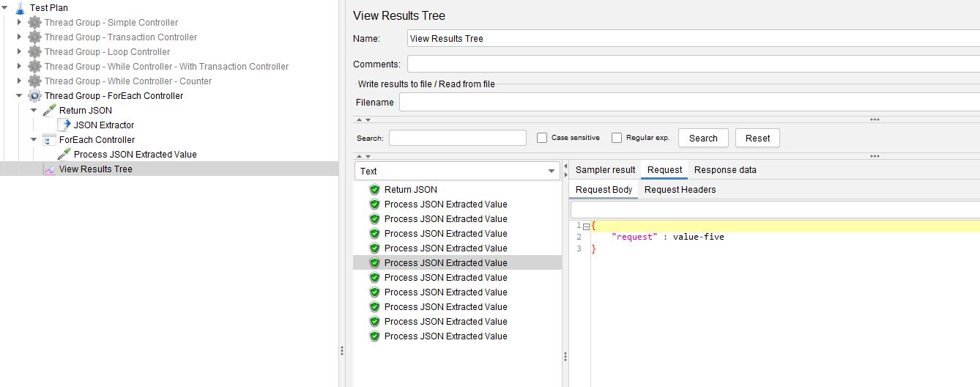This screenshot has width=980, height=387.
Task: Click gear icon of Thread Group - ForEach Controller
Action: 34,96
